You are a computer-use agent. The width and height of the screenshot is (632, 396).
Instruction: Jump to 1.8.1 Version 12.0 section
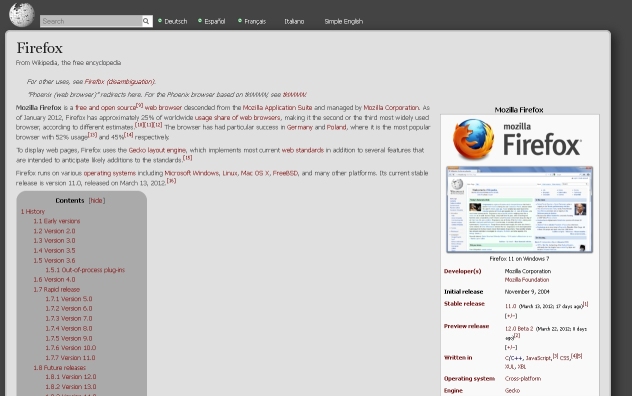(x=71, y=377)
